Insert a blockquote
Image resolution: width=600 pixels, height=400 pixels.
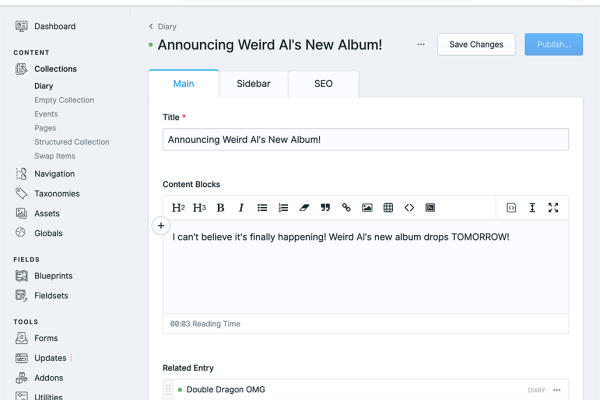tap(325, 208)
